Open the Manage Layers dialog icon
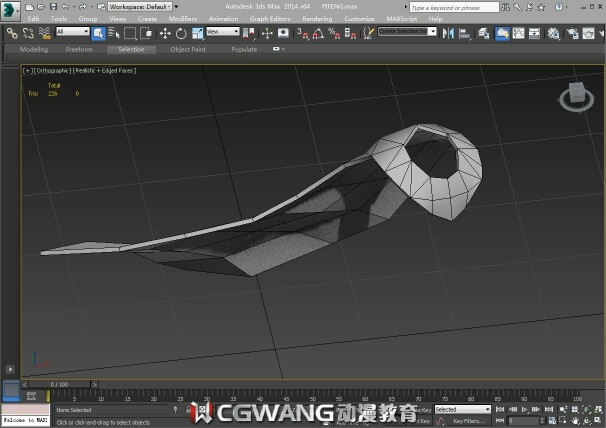 [x=483, y=34]
